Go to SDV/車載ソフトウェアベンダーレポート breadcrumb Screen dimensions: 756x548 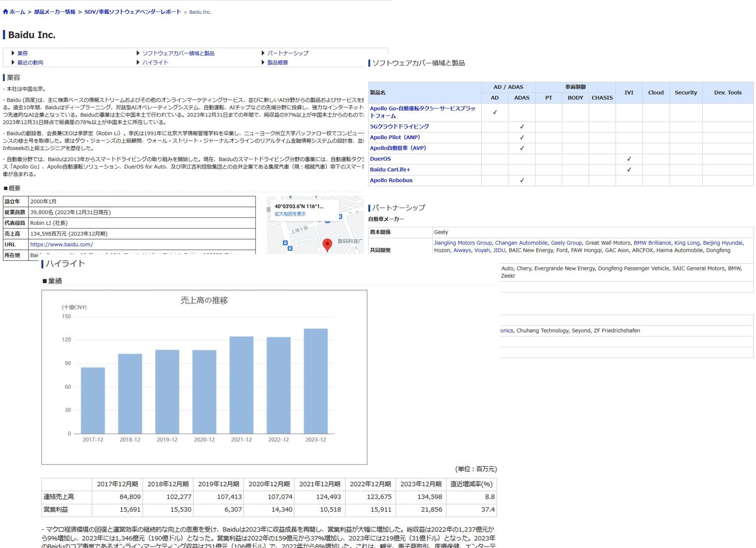coord(132,12)
